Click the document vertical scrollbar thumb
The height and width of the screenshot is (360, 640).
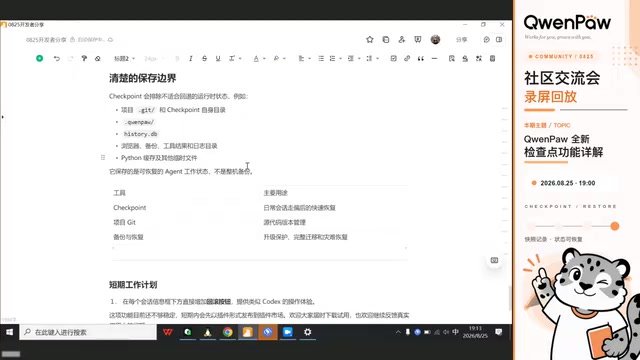(x=510, y=298)
